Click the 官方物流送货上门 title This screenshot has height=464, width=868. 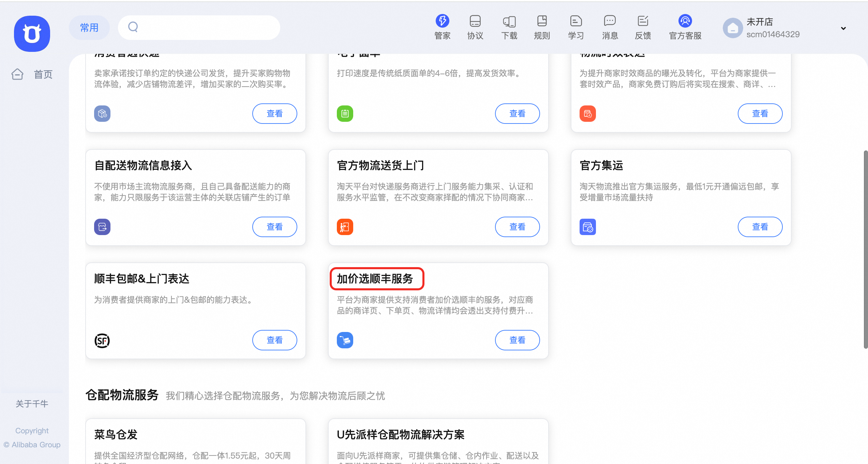tap(380, 165)
